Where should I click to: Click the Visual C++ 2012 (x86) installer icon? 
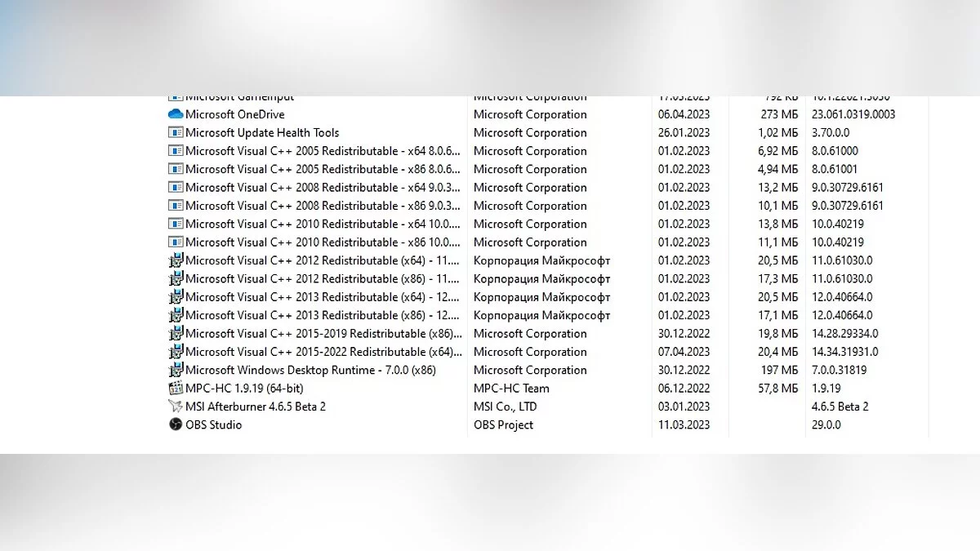[x=176, y=278]
